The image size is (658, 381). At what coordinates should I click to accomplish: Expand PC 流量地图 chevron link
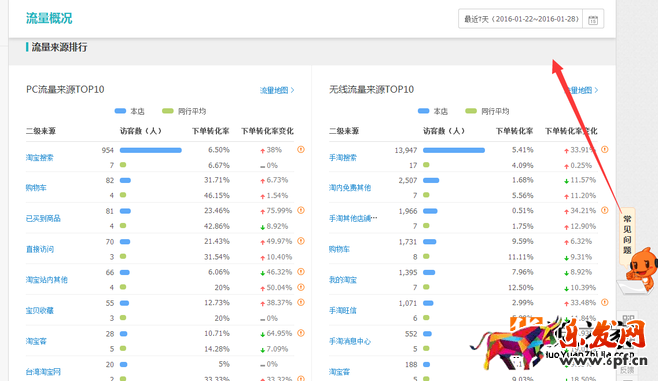point(277,90)
